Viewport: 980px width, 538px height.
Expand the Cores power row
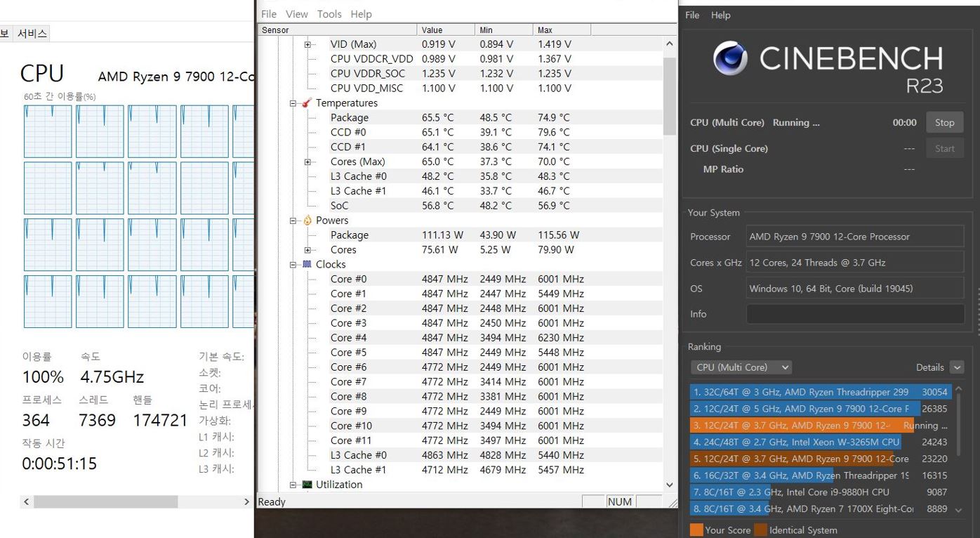point(307,250)
